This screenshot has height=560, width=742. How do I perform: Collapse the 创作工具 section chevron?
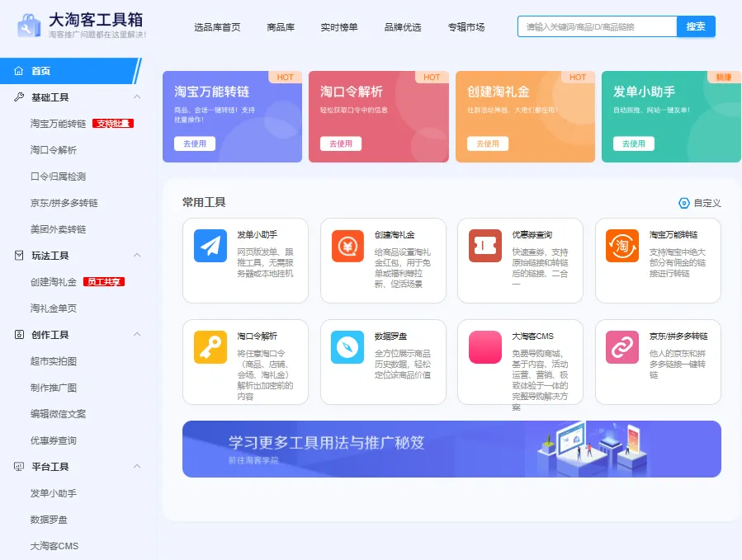pyautogui.click(x=137, y=334)
